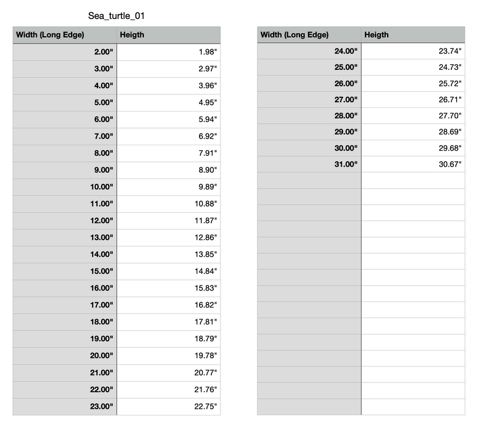This screenshot has height=448, width=490.
Task: Select the 14.84" cell
Action: click(x=168, y=271)
